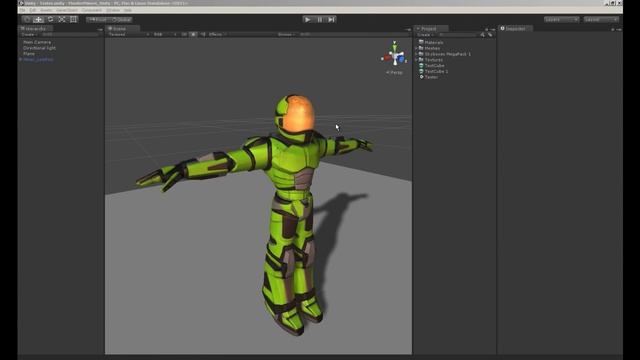Expand the Skyboxes MegaPack 1 folder
This screenshot has height=360, width=640.
tap(416, 54)
